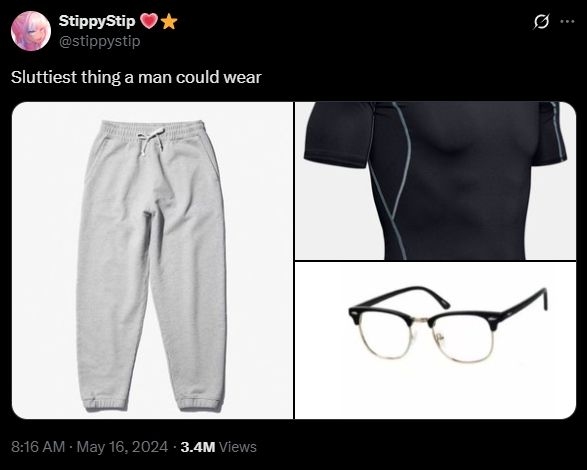
Task: Click the red heart emoji beside StippyStip
Action: pyautogui.click(x=149, y=22)
